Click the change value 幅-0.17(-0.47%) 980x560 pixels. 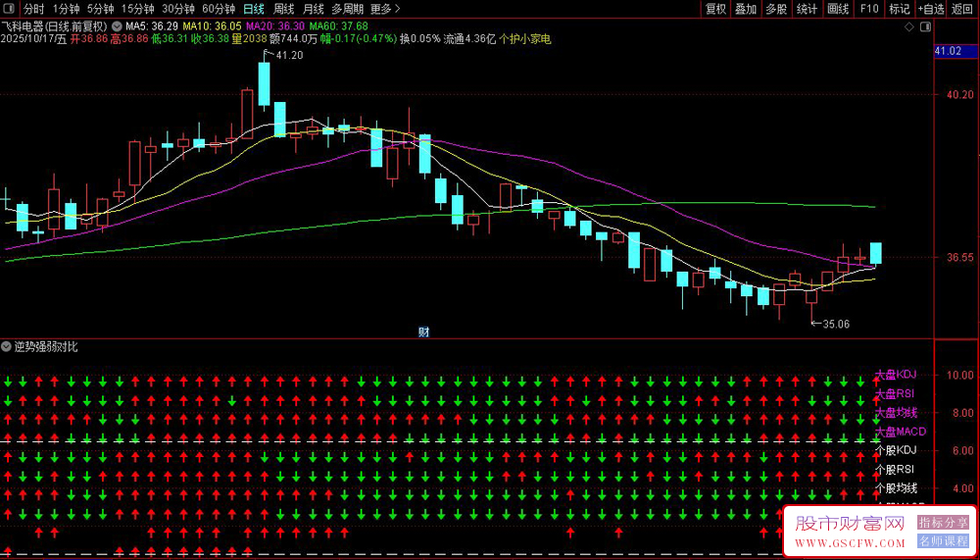(359, 39)
